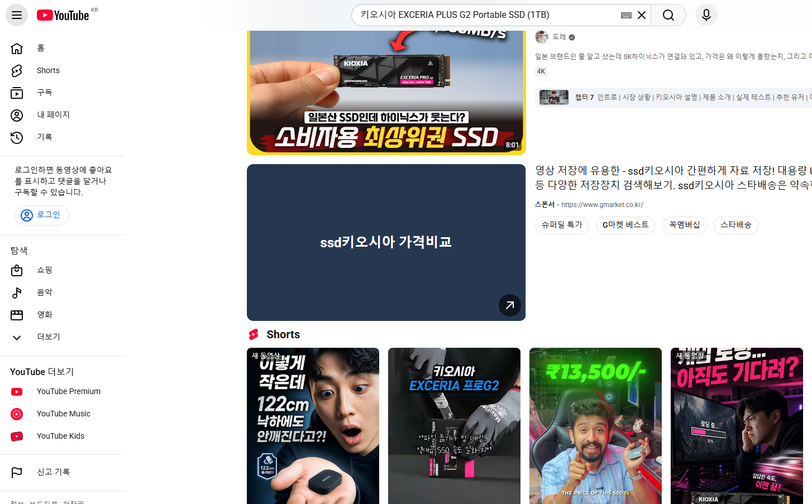The image size is (812, 504).
Task: Play the 122cm 낙하 Short
Action: click(x=313, y=426)
